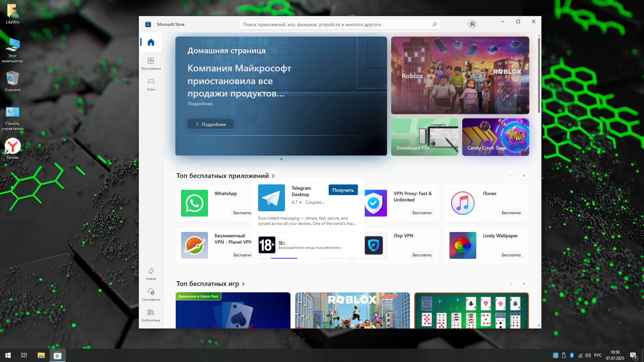Click the user account profile icon

(x=472, y=24)
